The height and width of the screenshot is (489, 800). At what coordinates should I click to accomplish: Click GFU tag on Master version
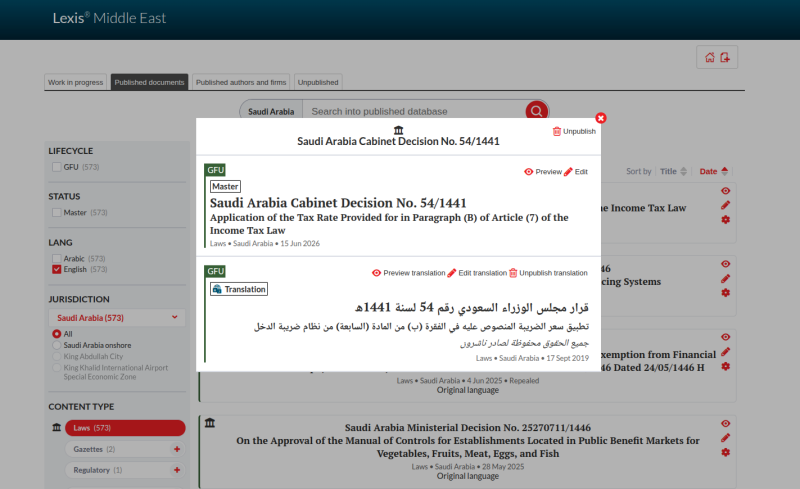click(x=215, y=170)
